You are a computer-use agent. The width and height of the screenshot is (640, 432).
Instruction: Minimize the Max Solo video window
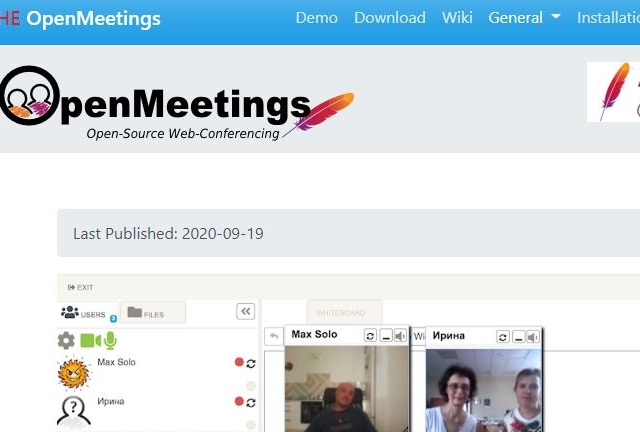point(386,336)
